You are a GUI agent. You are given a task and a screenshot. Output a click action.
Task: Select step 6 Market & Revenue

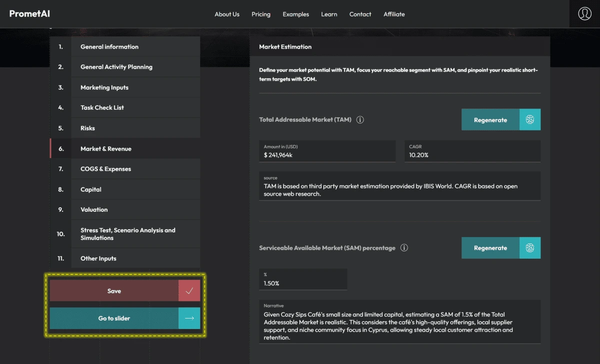[125, 148]
